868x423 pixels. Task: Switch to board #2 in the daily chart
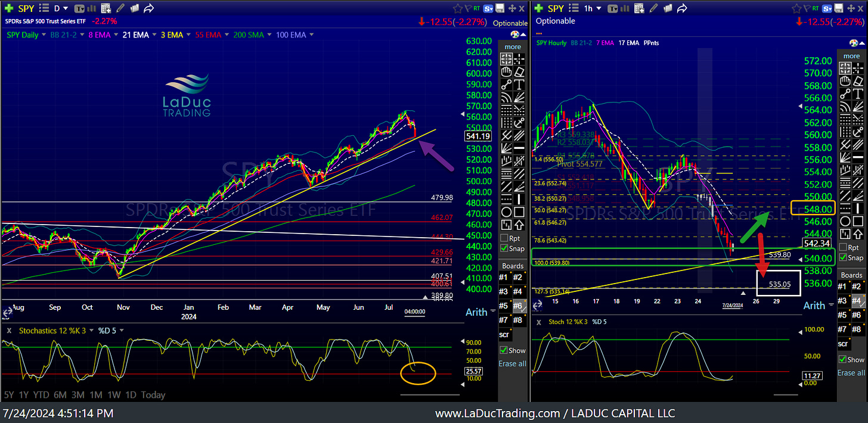pos(519,277)
